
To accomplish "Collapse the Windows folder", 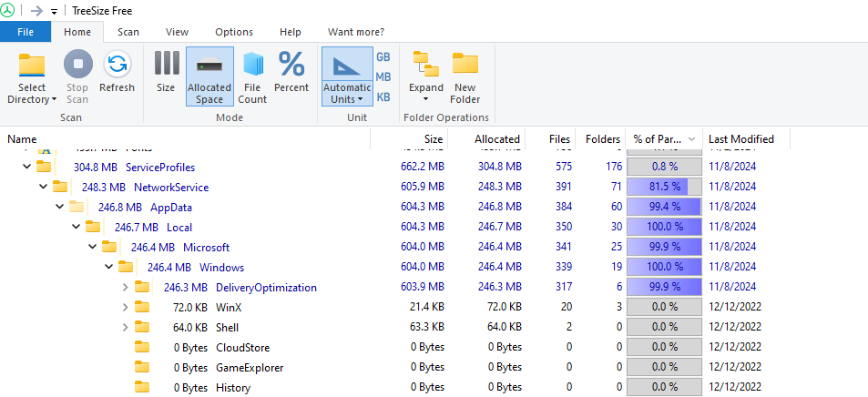I will pyautogui.click(x=109, y=267).
